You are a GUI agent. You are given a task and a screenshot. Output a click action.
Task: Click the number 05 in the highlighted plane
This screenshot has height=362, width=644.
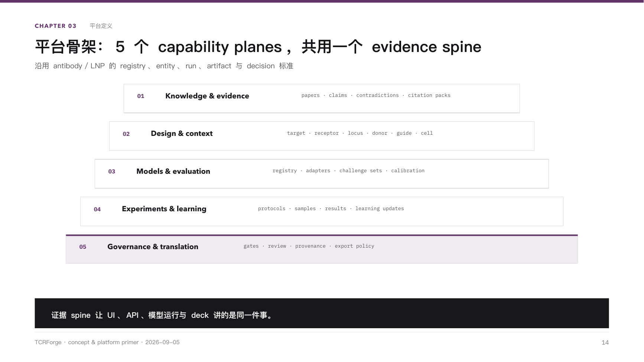(x=83, y=247)
